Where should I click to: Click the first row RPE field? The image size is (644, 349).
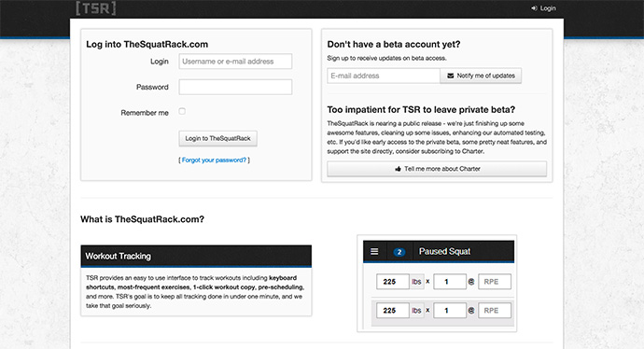(495, 282)
